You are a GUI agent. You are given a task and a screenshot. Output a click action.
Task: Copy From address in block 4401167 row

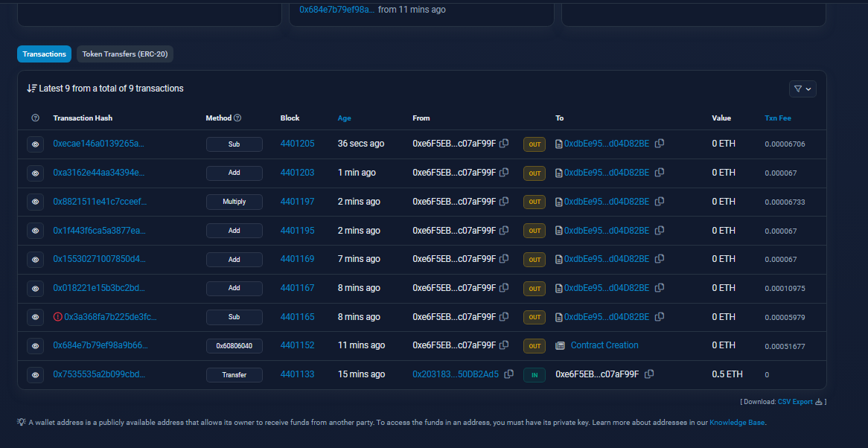(504, 287)
